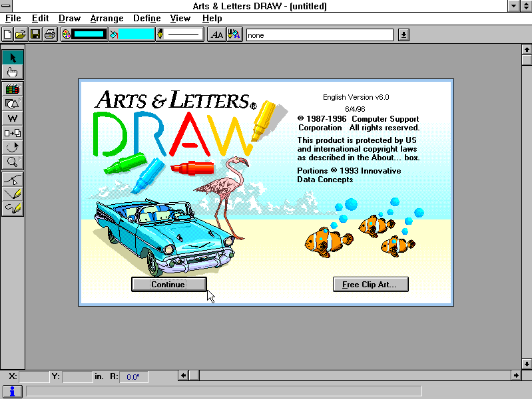This screenshot has height=399, width=532.
Task: Click the cyan fill color swatch
Action: click(x=136, y=35)
